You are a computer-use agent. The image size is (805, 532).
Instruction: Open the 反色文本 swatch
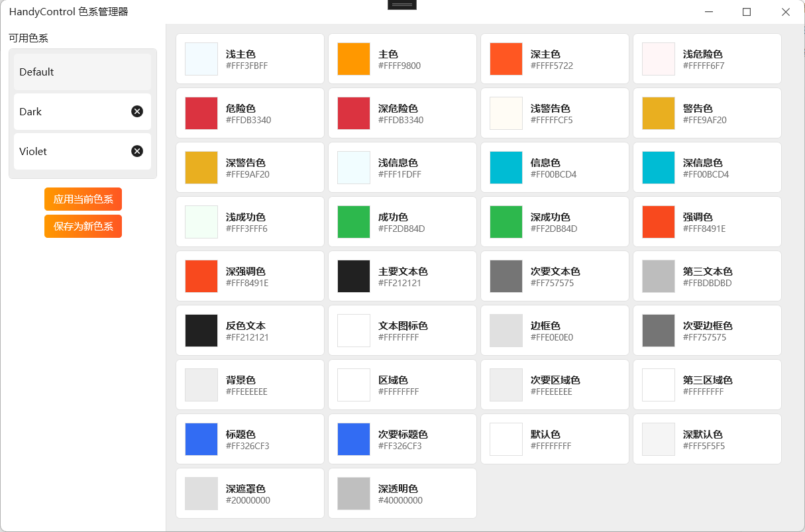coord(201,331)
